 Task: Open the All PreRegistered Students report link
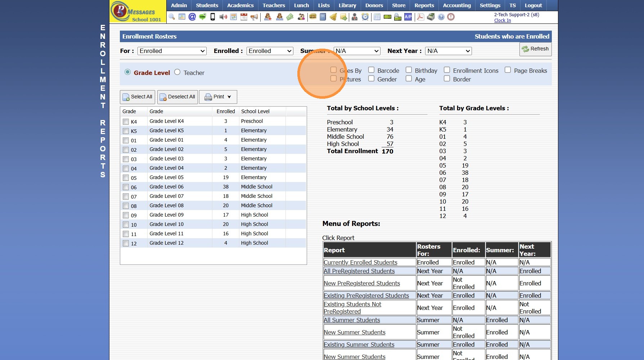tap(359, 271)
